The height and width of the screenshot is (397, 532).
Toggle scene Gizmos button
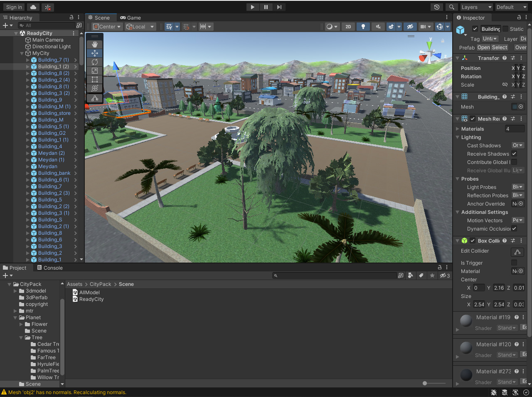440,27
